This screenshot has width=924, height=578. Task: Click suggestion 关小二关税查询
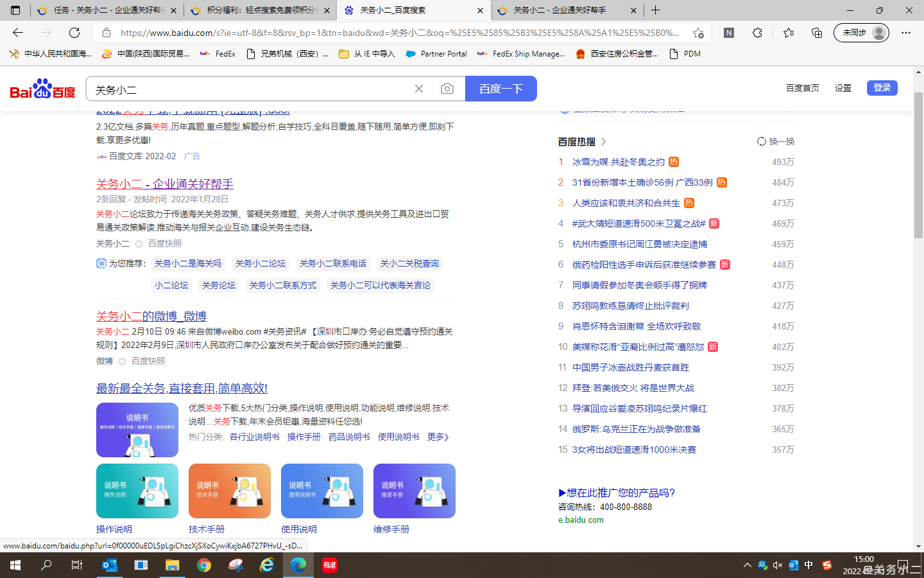pos(409,263)
